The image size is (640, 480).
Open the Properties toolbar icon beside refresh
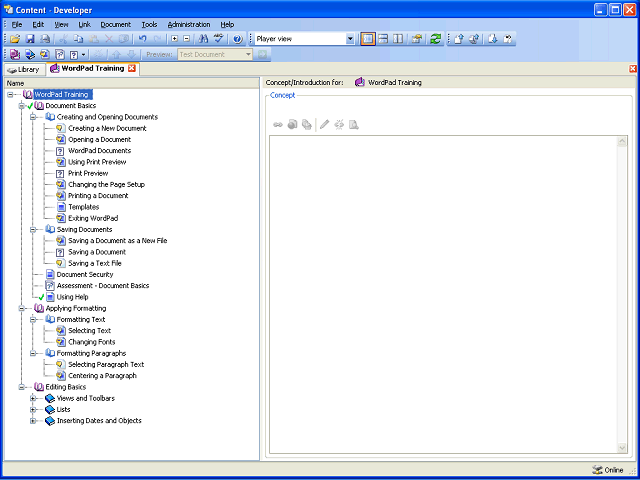pyautogui.click(x=416, y=39)
